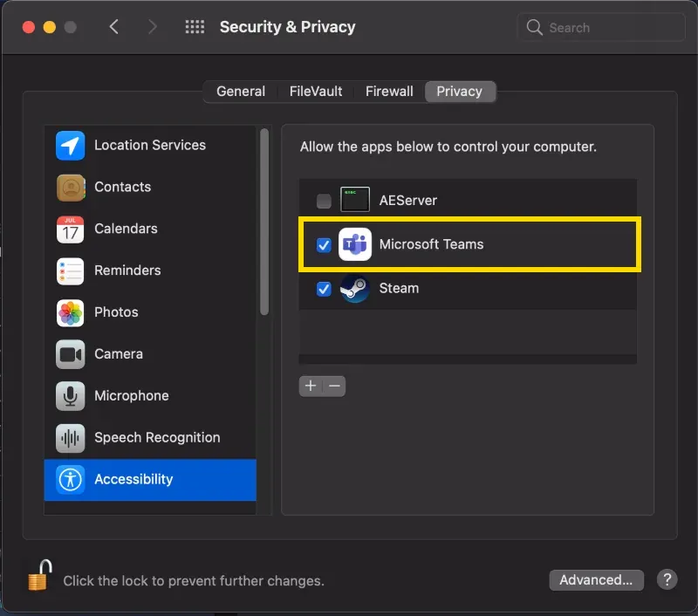
Task: Minimize the window with the yellow button
Action: coord(50,27)
